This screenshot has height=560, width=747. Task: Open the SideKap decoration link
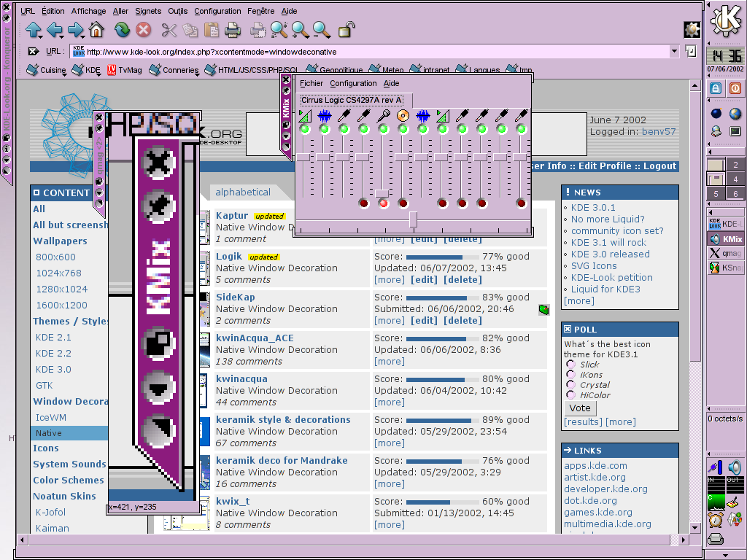point(236,297)
